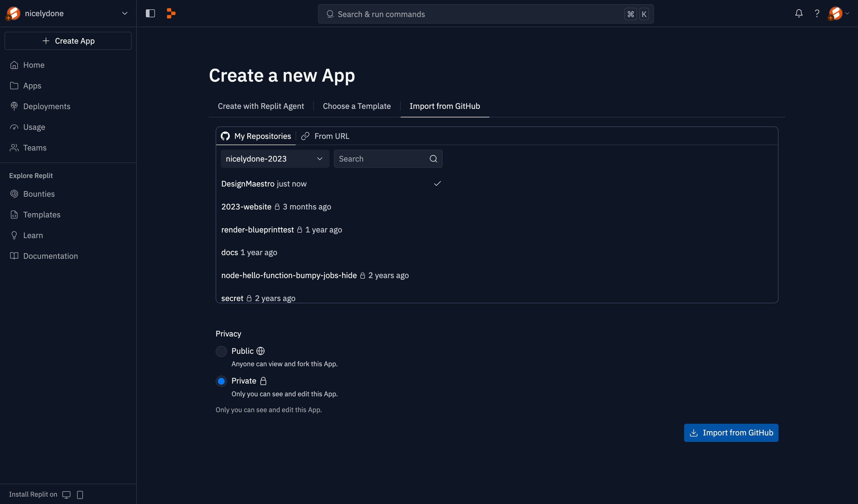The height and width of the screenshot is (504, 858).
Task: Toggle the sidebar panel icon
Action: 150,14
